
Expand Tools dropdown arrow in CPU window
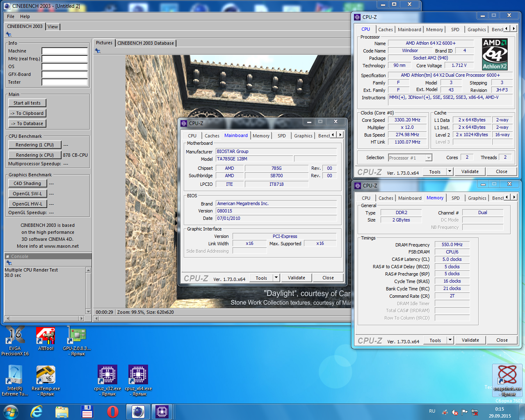coord(450,171)
